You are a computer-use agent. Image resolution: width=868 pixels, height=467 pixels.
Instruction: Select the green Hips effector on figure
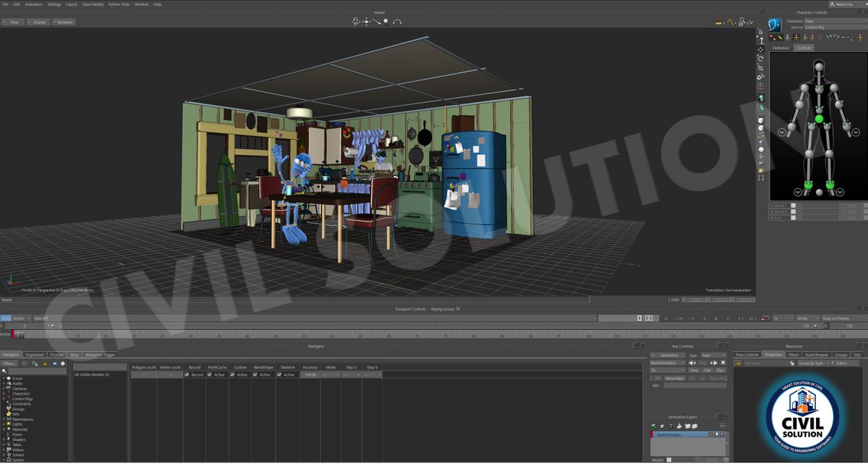click(x=820, y=119)
